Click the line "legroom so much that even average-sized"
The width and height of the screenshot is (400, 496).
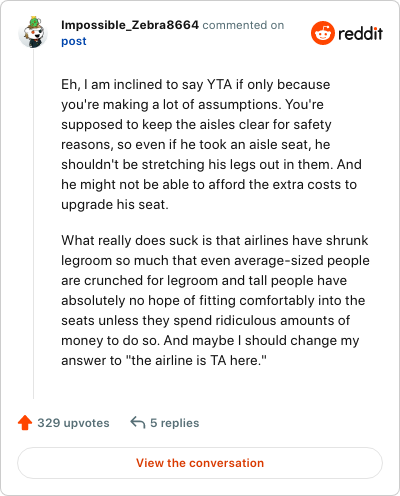[x=215, y=260]
